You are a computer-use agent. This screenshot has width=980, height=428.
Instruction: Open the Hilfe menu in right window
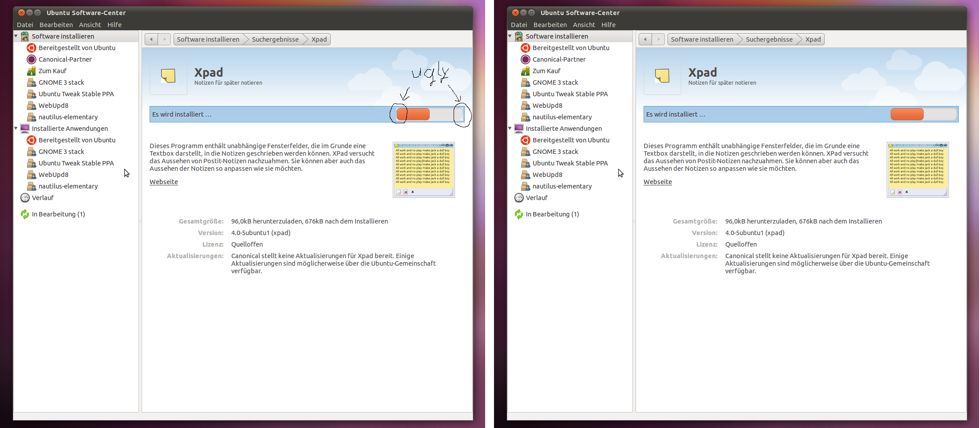pos(609,25)
